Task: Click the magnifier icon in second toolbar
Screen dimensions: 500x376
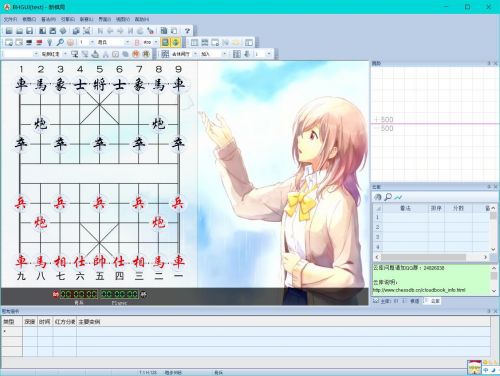Action: click(x=60, y=42)
